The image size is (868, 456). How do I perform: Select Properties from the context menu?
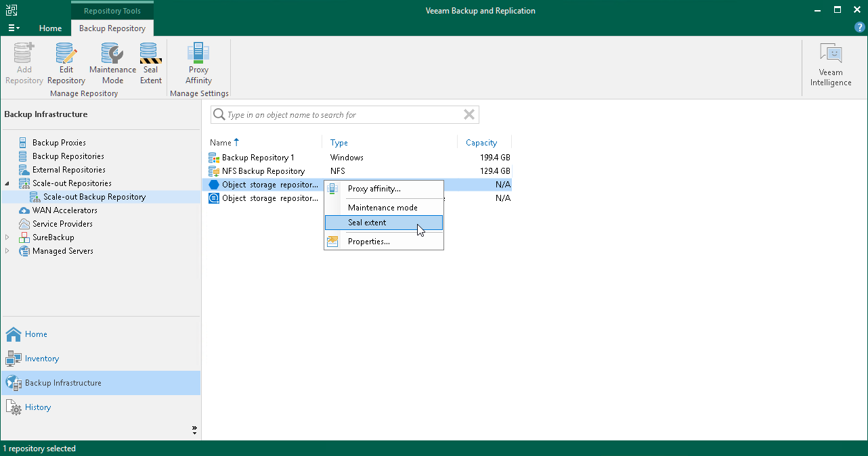click(368, 242)
